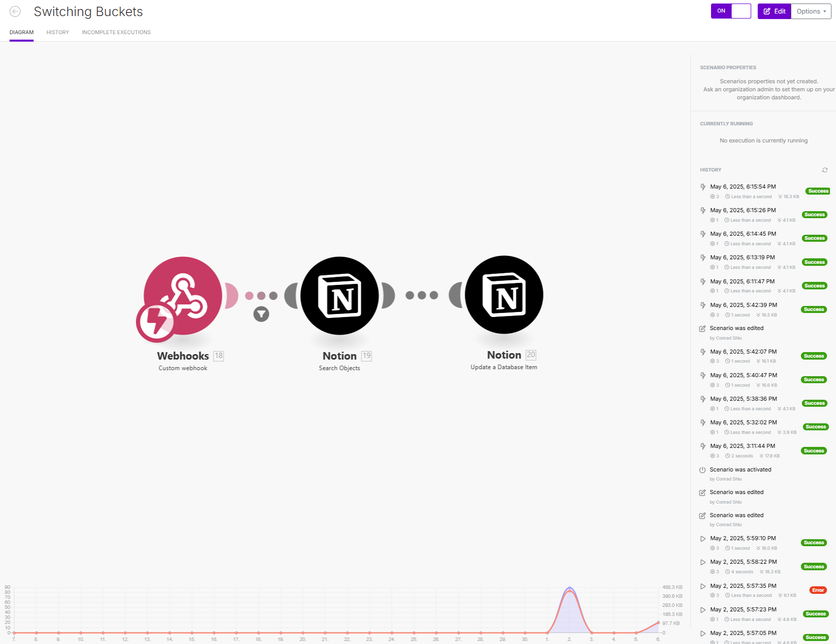Toggle the scenario ON switch
Viewport: 836px width, 644px height.
(731, 11)
